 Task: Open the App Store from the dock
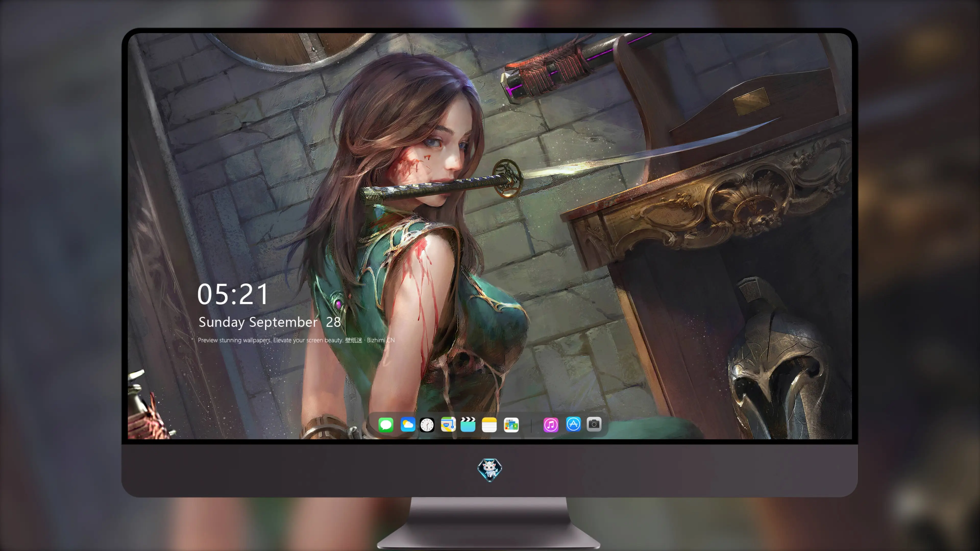pos(573,424)
